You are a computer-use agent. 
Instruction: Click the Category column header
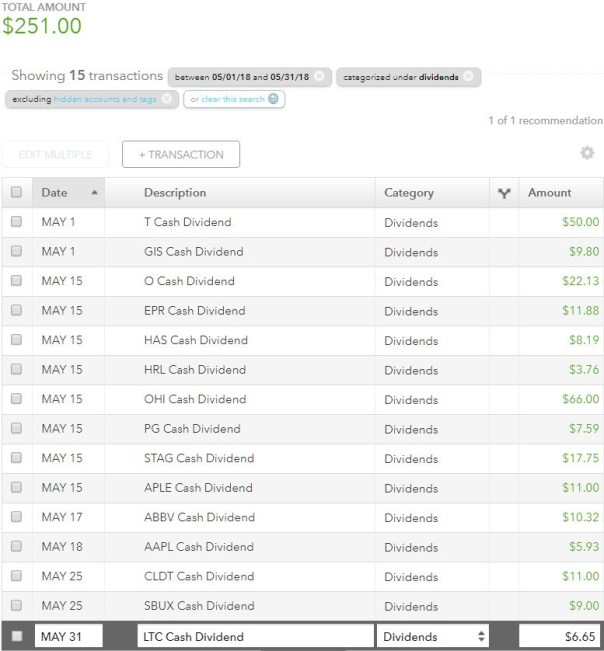[x=409, y=193]
